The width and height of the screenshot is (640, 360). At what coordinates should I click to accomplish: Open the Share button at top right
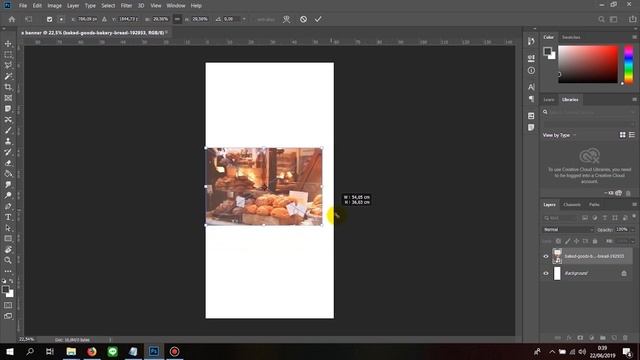pos(632,19)
